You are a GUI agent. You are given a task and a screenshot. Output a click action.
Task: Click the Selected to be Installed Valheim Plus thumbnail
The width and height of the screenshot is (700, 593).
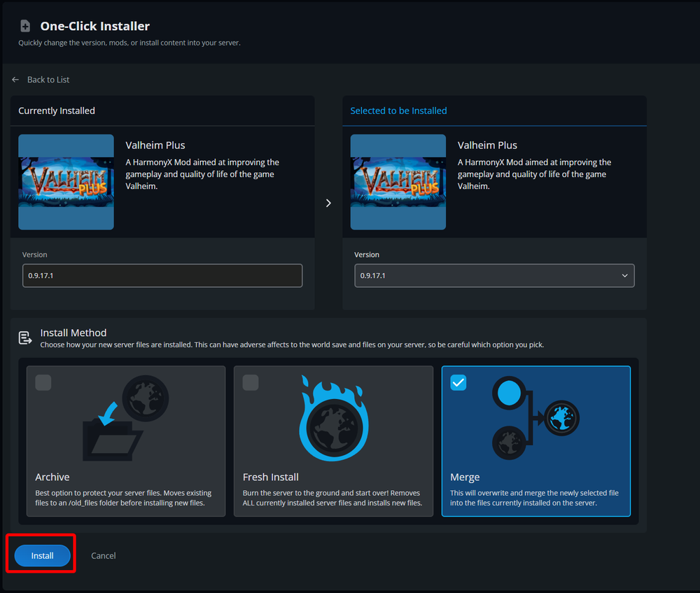(x=398, y=182)
